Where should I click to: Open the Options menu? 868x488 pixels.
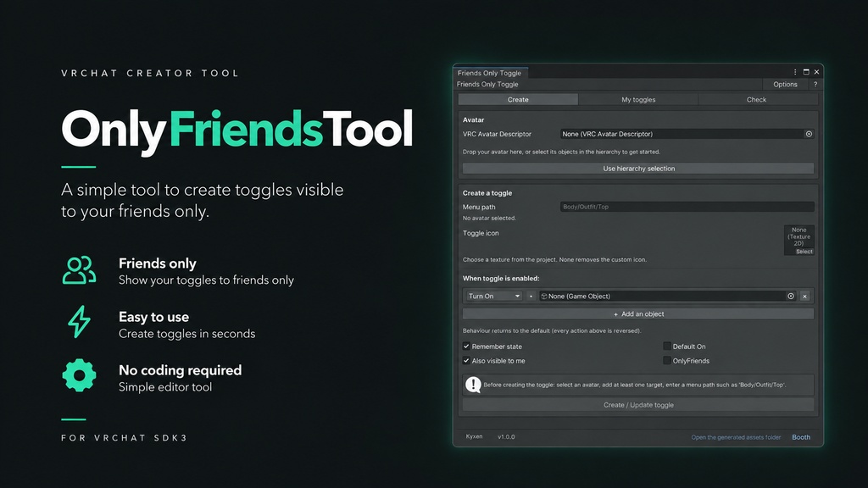[x=785, y=84]
